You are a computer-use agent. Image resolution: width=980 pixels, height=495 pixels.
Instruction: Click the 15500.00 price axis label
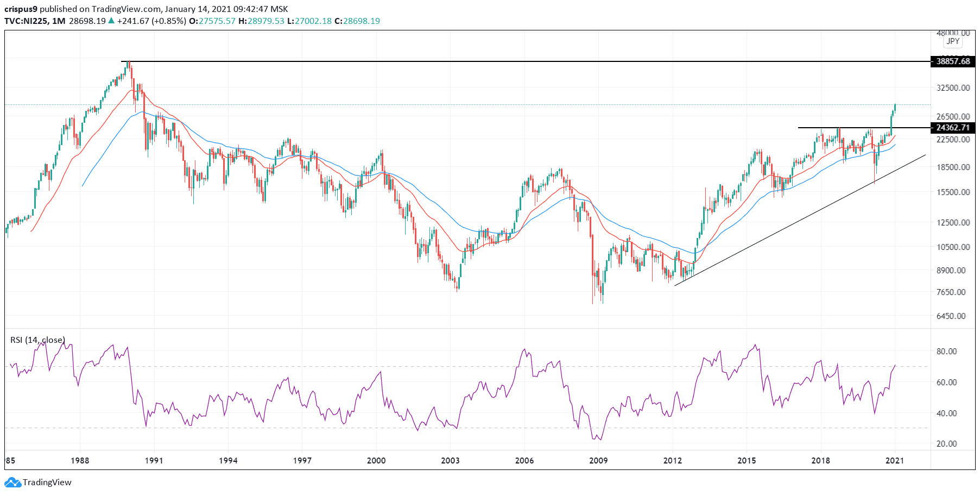pyautogui.click(x=953, y=192)
